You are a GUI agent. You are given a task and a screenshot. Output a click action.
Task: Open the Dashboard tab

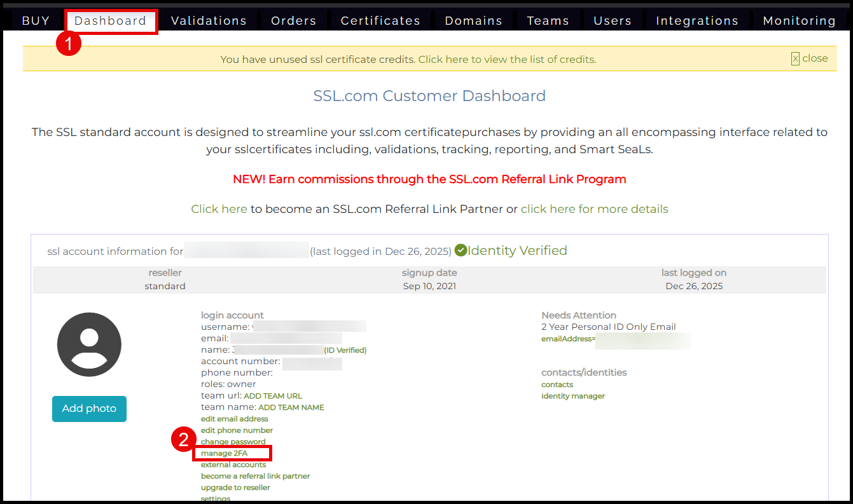pyautogui.click(x=111, y=21)
